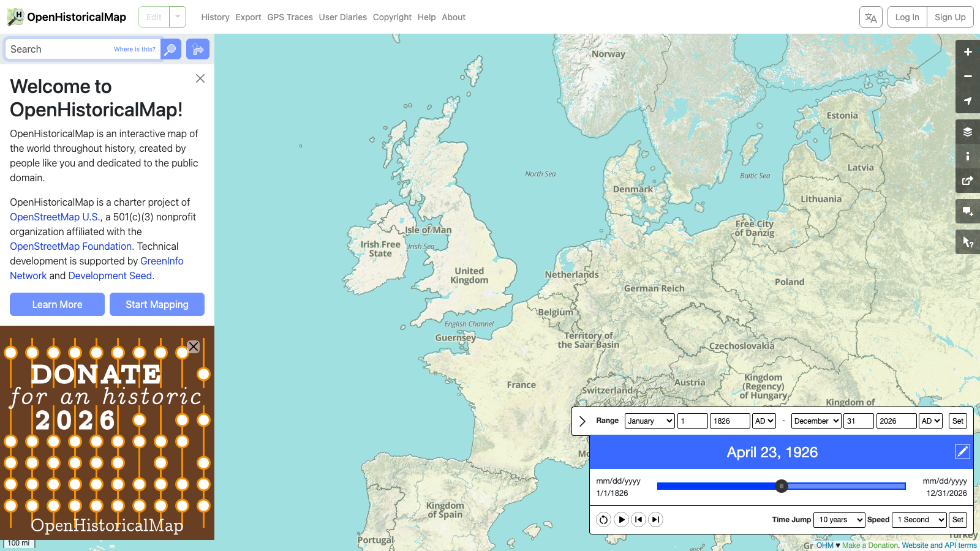The image size is (980, 551).
Task: Zoom out on the map
Action: coord(968,77)
